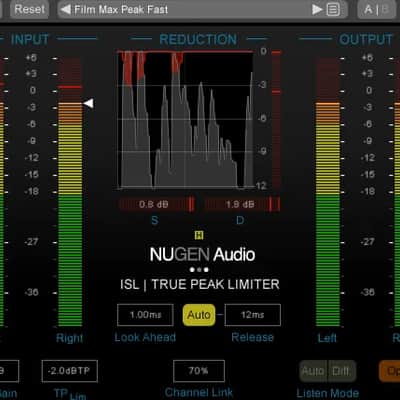Click the vertical reduction meter beside graph

coord(276,120)
